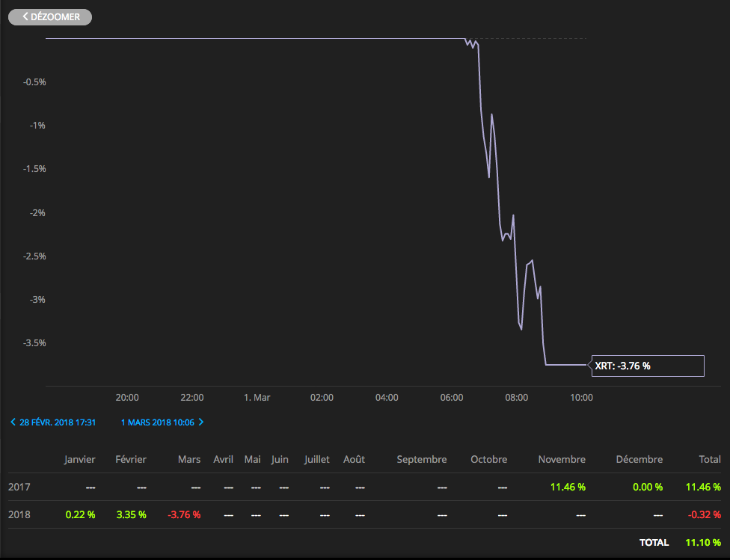The width and height of the screenshot is (730, 560).
Task: Click the 1. Mar axis date label
Action: point(257,398)
